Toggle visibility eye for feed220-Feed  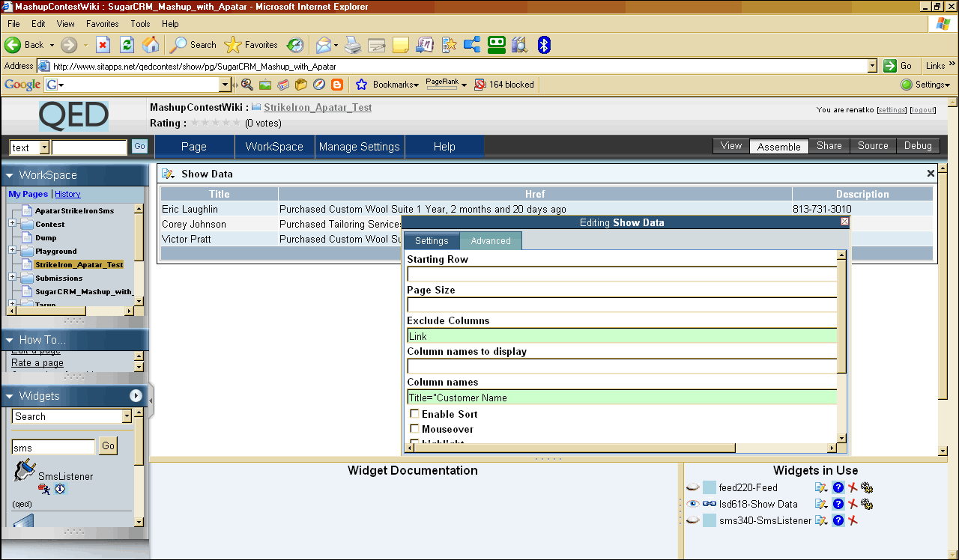pos(693,487)
